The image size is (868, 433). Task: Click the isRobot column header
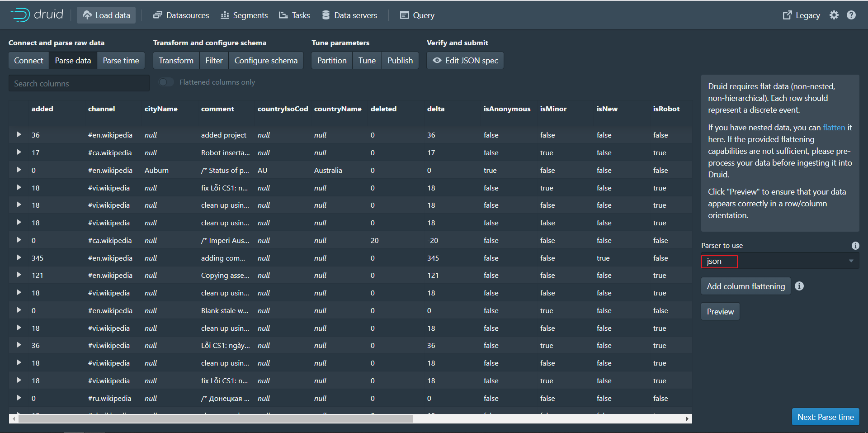pos(666,109)
